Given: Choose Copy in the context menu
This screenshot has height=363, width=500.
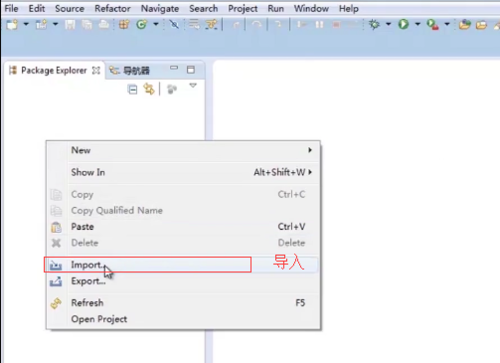Looking at the screenshot, I should [183, 194].
